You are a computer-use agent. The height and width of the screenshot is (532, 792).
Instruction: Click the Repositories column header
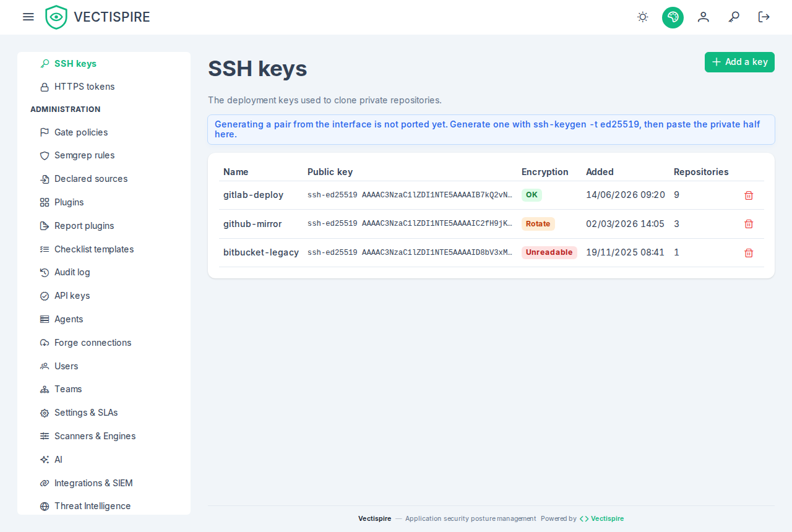701,172
